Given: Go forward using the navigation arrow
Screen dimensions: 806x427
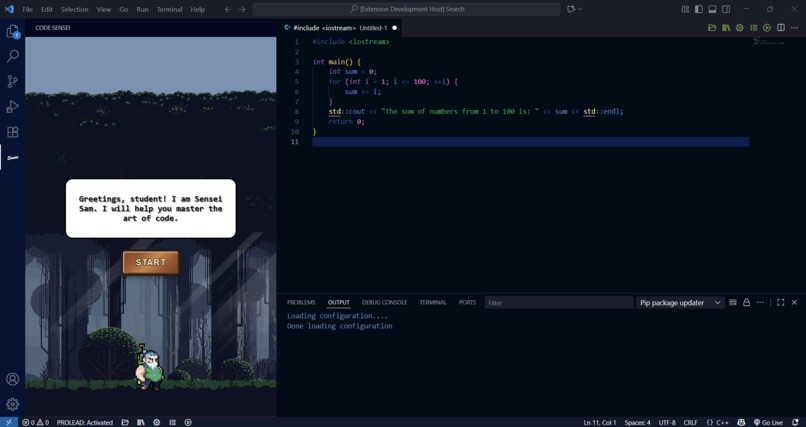Looking at the screenshot, I should 242,9.
